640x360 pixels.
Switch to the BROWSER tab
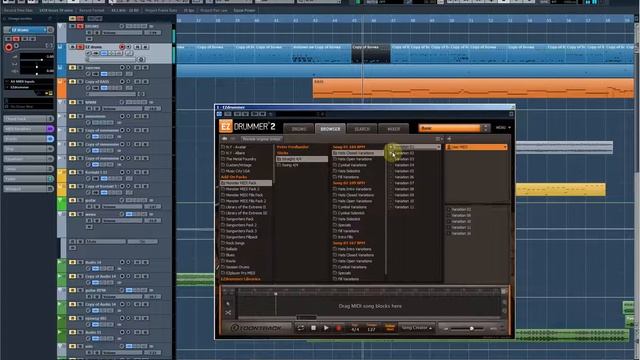[x=330, y=129]
